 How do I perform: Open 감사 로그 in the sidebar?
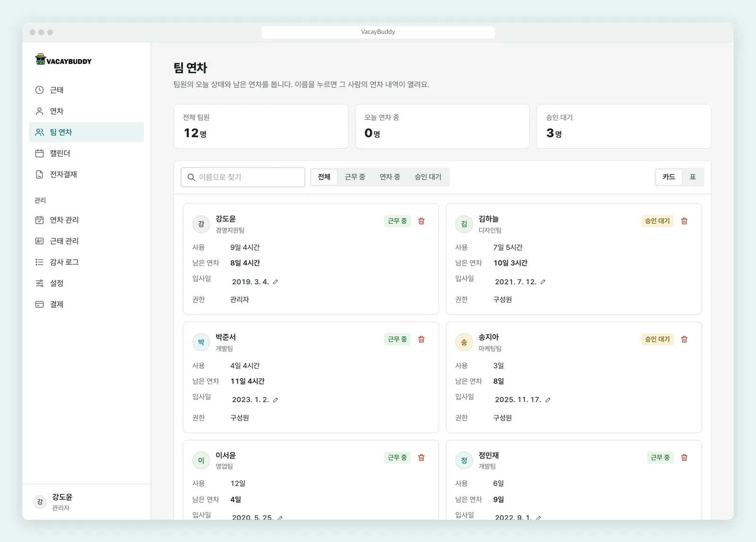point(86,262)
